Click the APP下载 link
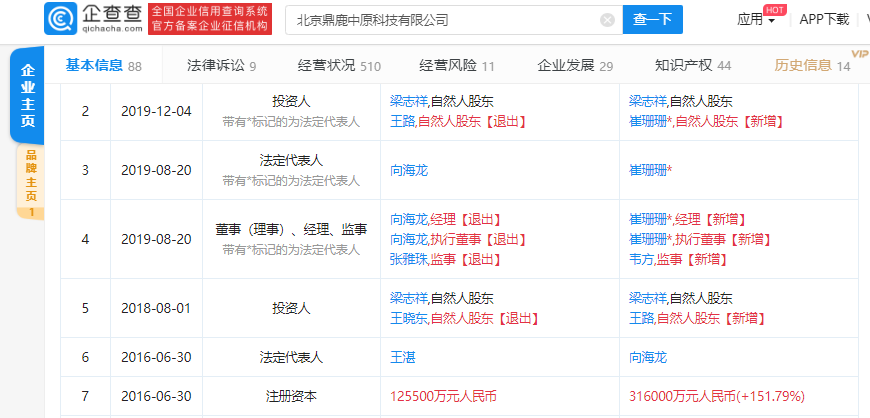The width and height of the screenshot is (870, 418). [x=824, y=19]
